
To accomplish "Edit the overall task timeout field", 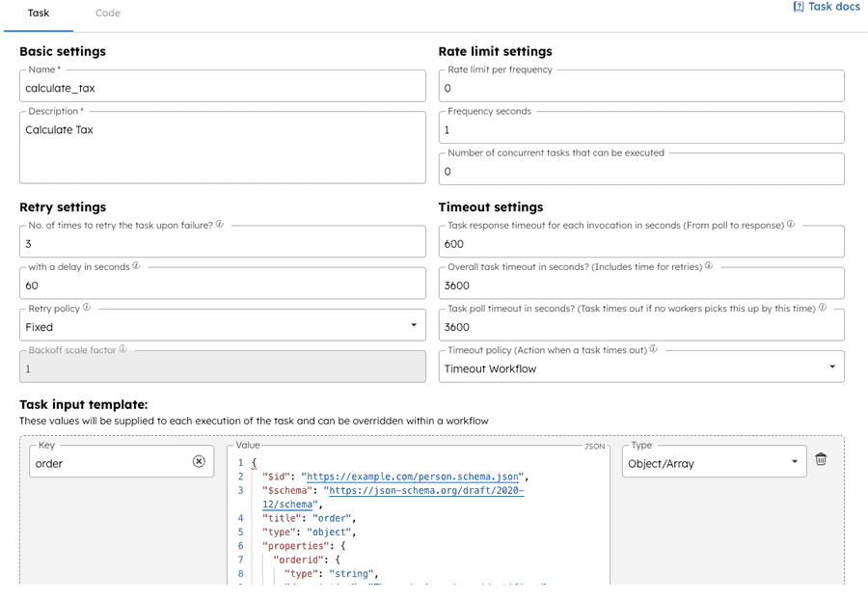I will (x=641, y=285).
